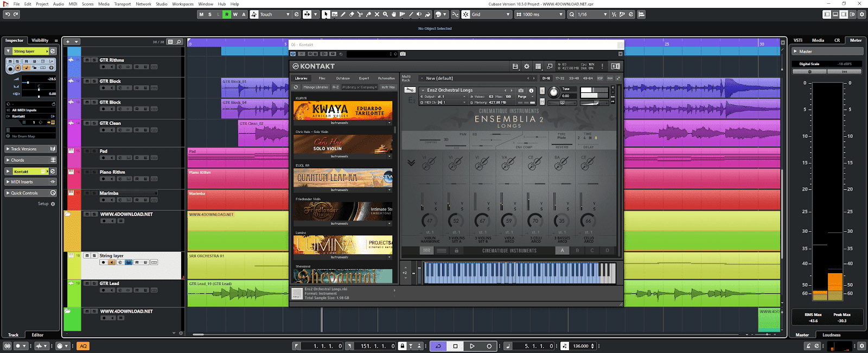
Task: Click the A-Z sort button
Action: click(x=335, y=87)
